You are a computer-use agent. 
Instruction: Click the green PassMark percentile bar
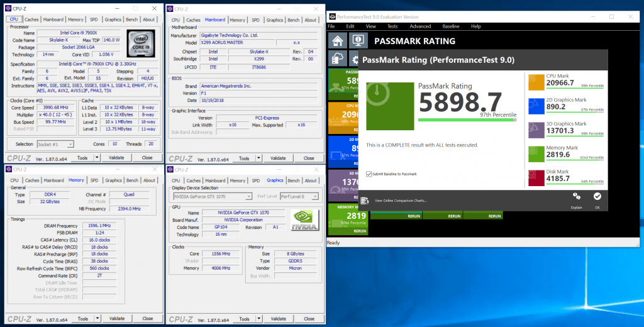click(x=467, y=120)
